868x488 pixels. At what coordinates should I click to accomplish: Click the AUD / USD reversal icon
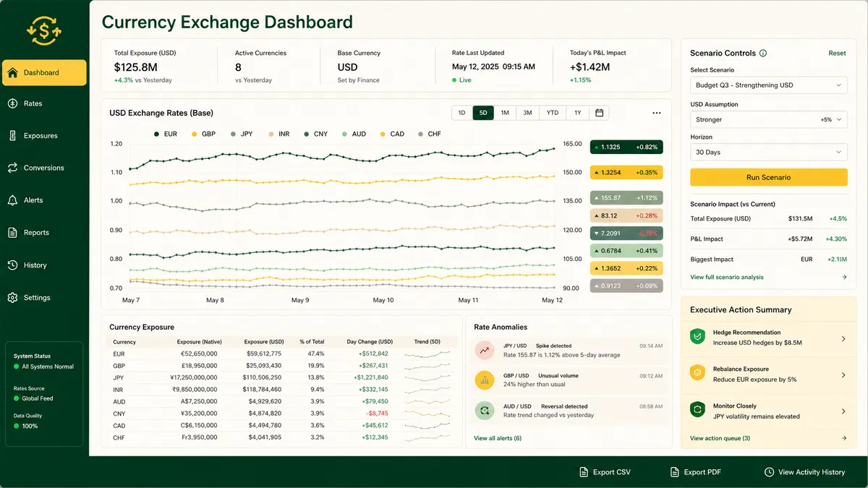tap(484, 411)
